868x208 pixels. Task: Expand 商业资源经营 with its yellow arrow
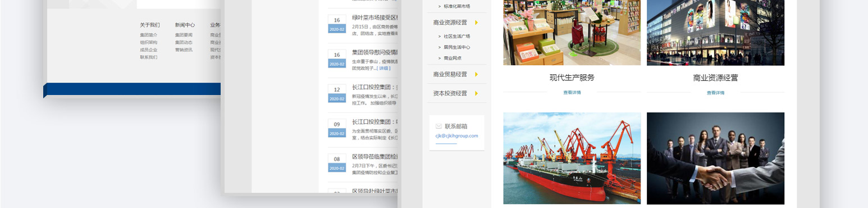tap(476, 22)
